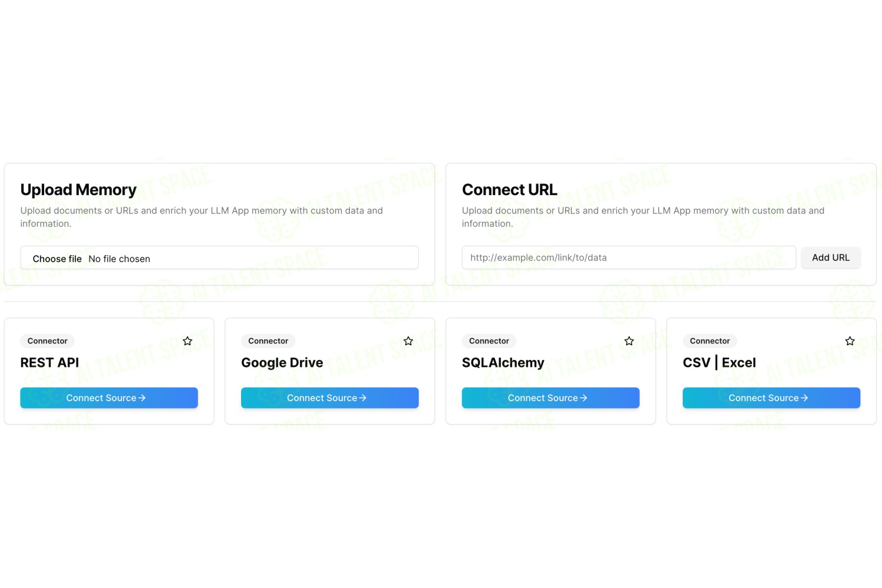Click the Connector badge on SQLAlchemy
The height and width of the screenshot is (588, 882).
[489, 341]
